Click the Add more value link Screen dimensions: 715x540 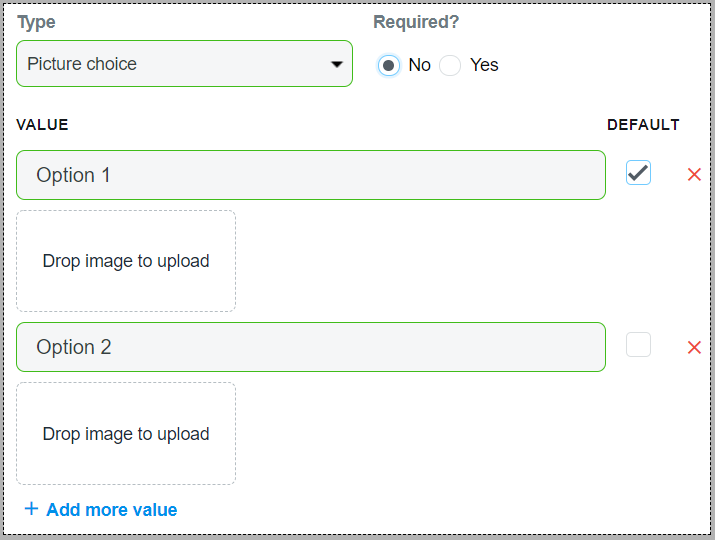pos(111,510)
